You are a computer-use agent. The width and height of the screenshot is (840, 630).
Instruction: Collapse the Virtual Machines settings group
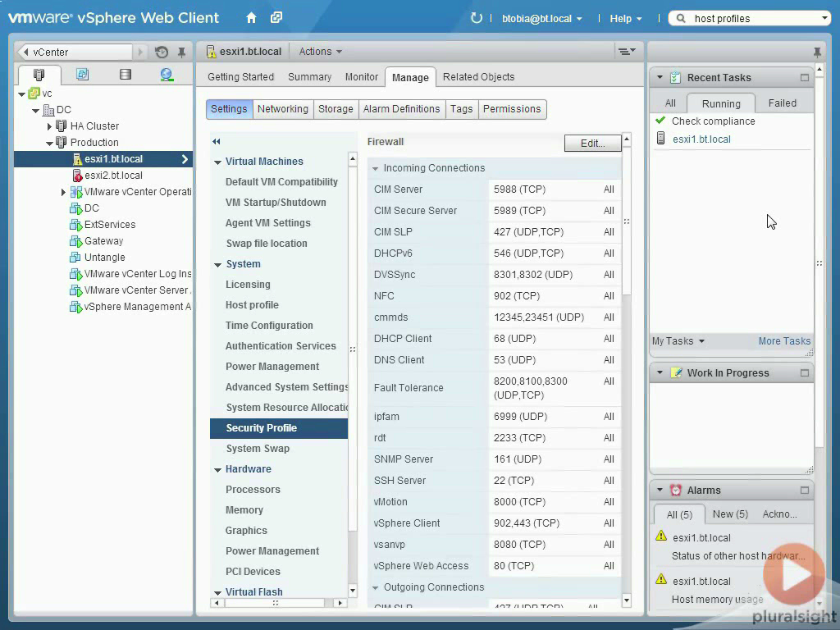(x=217, y=162)
